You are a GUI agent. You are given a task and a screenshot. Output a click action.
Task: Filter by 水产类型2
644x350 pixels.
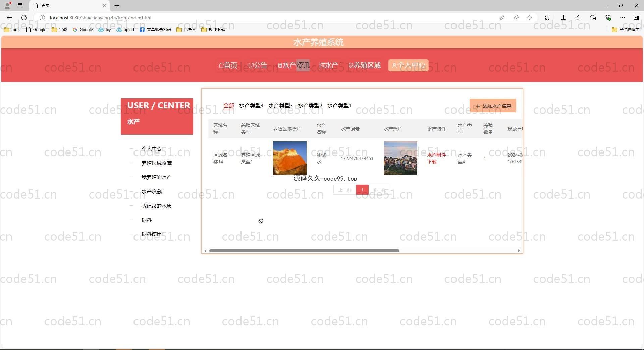click(310, 106)
